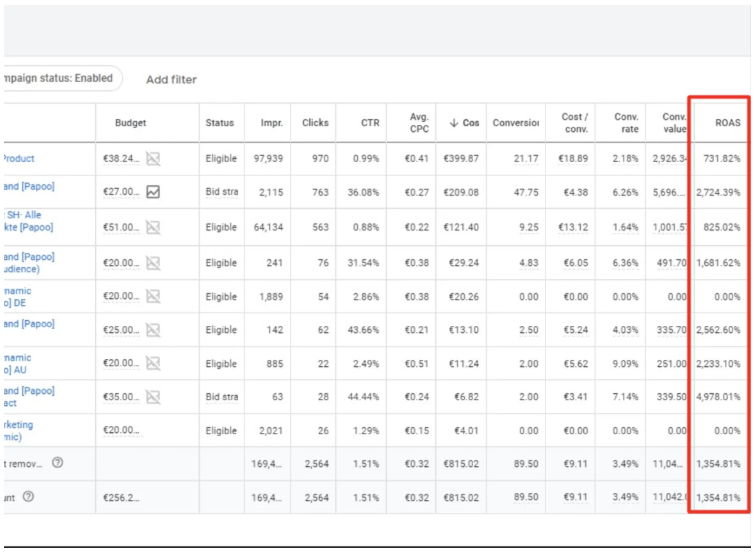This screenshot has width=756, height=554.
Task: Click the Campaign status: Enabled filter chip
Action: (x=61, y=78)
